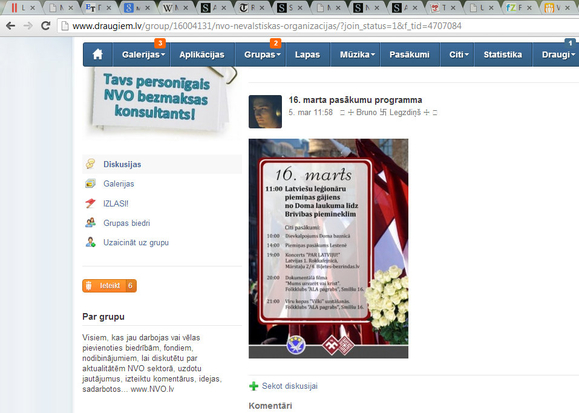579x413 pixels.
Task: Open the author name Bruno Legzdiņš
Action: coord(388,112)
